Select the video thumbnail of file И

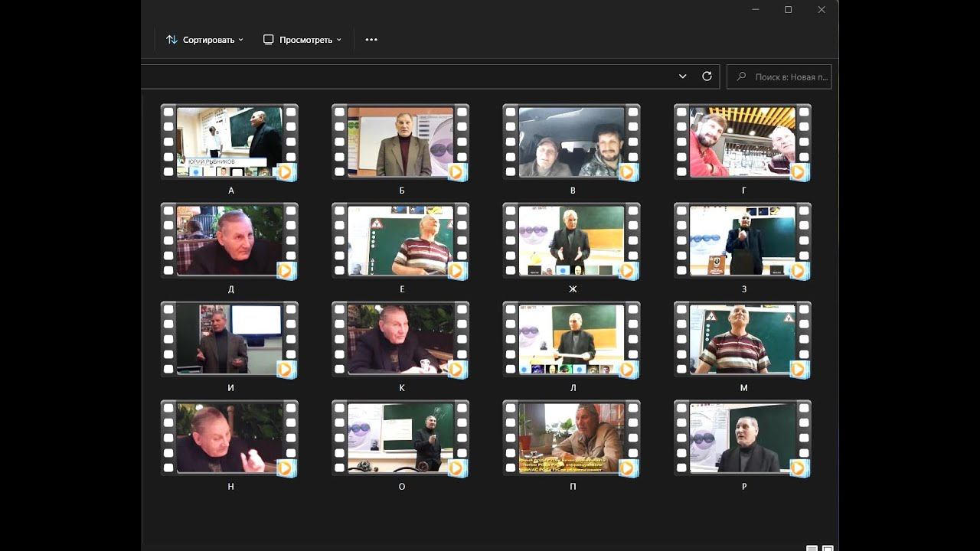(x=230, y=340)
